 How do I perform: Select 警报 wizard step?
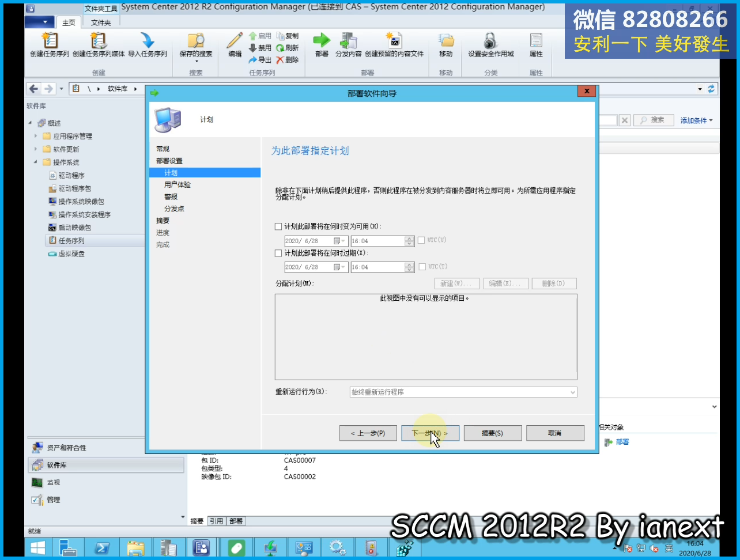pyautogui.click(x=171, y=197)
